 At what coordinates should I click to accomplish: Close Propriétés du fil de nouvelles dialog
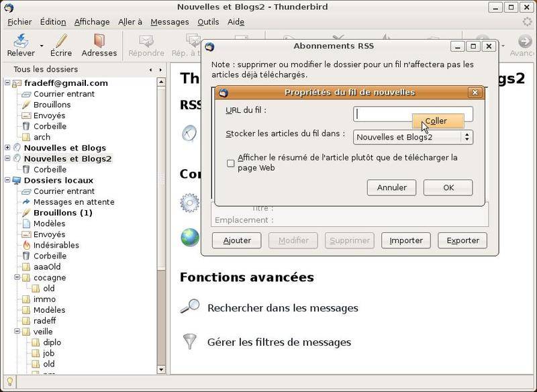click(475, 93)
